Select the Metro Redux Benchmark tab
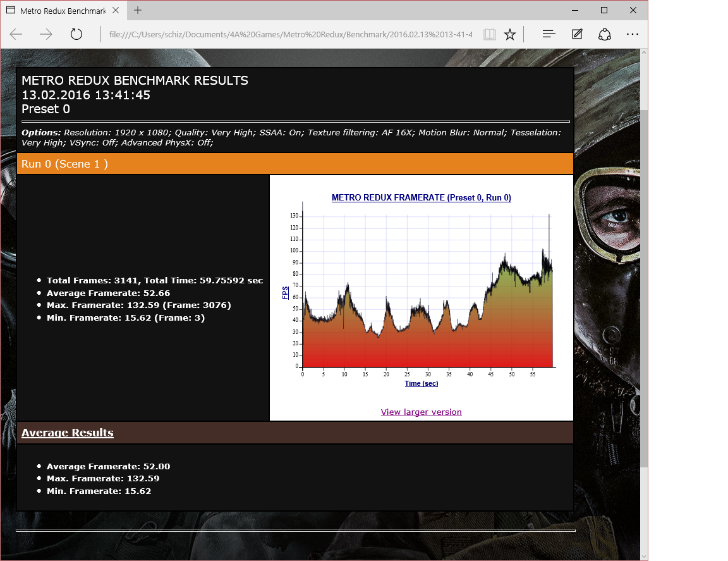 click(63, 11)
